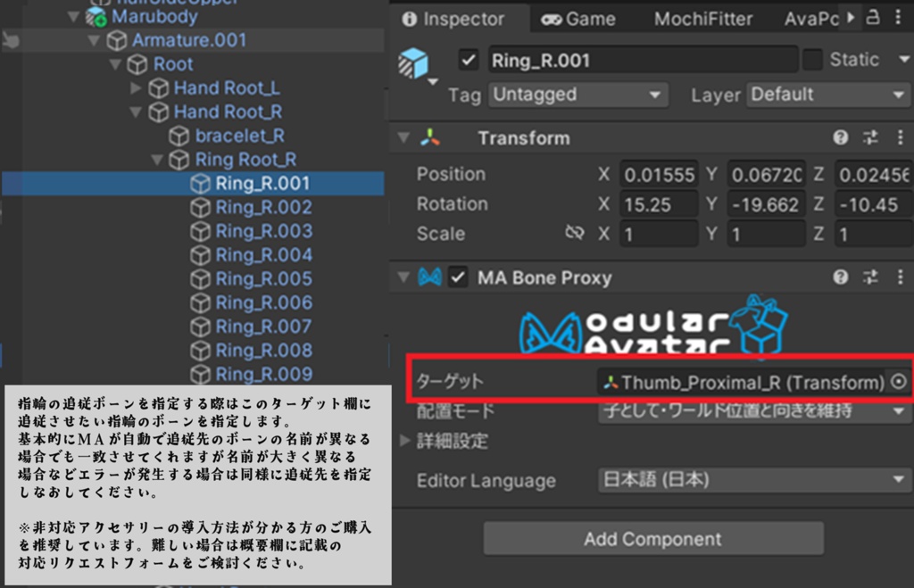Click the Ring_R.001 cube icon
The image size is (914, 588).
click(200, 184)
